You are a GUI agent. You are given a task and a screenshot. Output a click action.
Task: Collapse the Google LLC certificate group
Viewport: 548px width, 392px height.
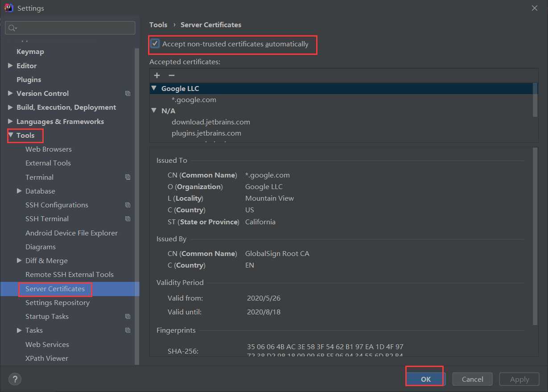(x=154, y=88)
